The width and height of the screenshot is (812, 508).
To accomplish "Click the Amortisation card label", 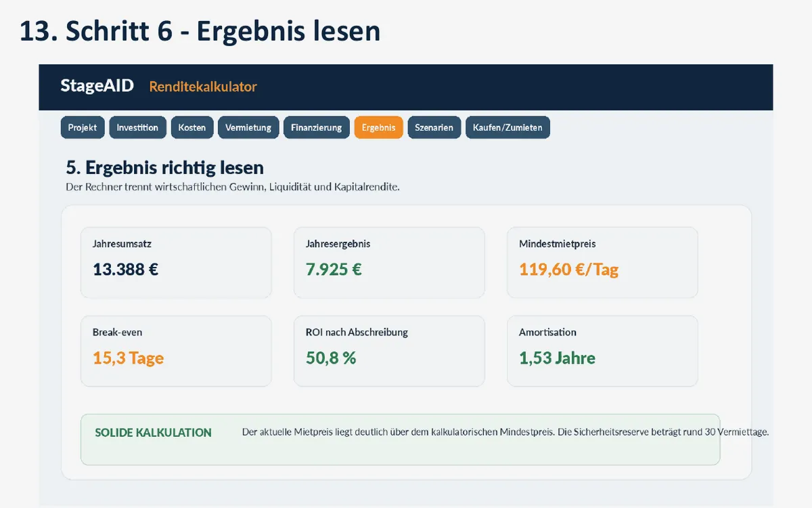I will point(547,333).
